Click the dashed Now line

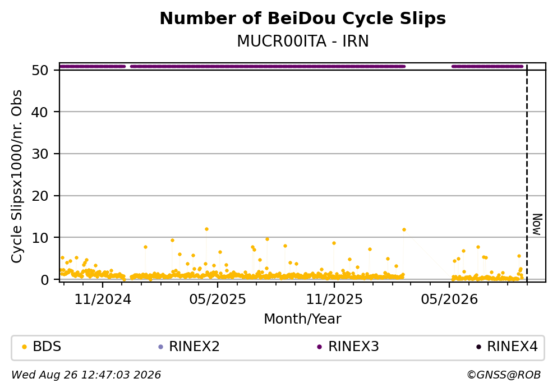(527, 174)
